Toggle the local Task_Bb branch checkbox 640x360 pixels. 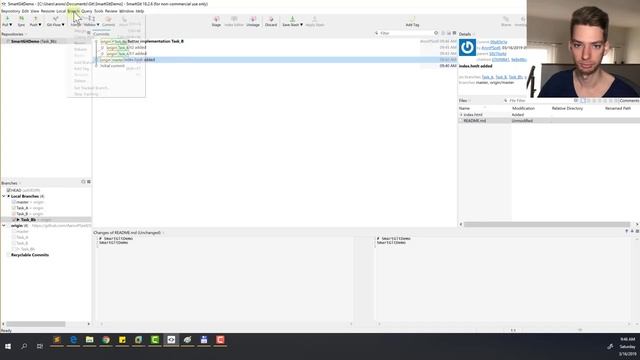click(14, 220)
